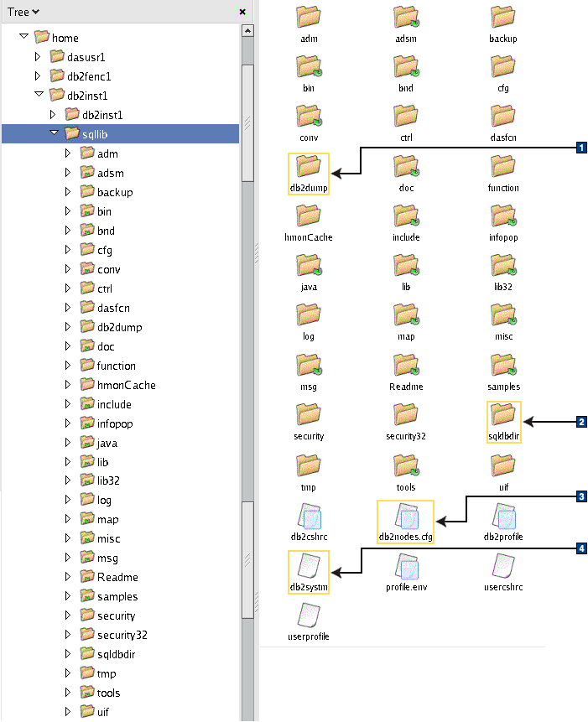Collapse the home tree node
The image size is (588, 722).
pyautogui.click(x=24, y=35)
